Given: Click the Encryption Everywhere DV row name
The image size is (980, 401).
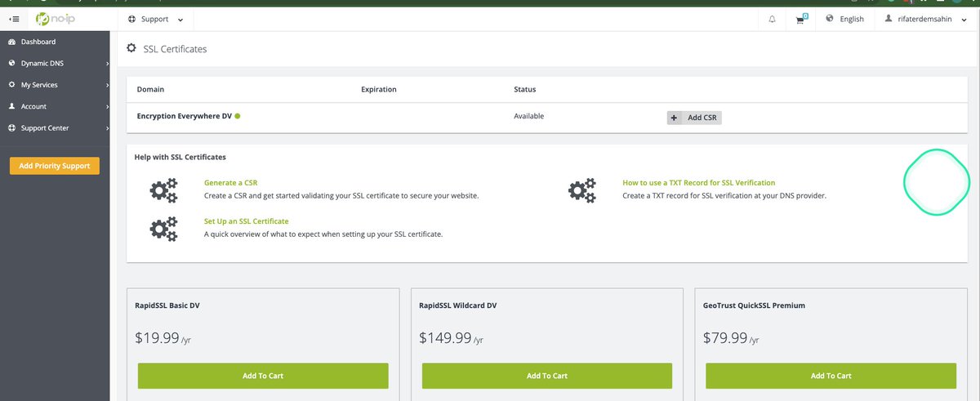Looking at the screenshot, I should click(x=185, y=116).
